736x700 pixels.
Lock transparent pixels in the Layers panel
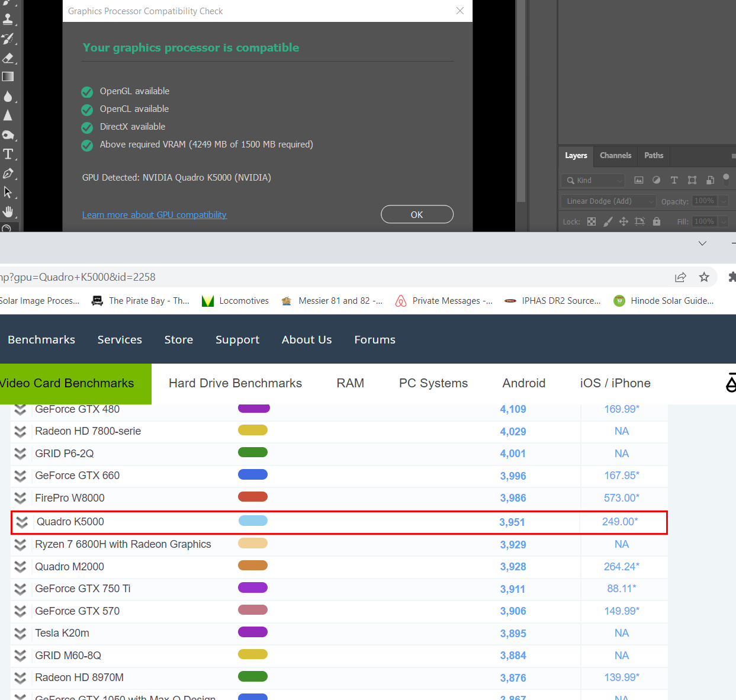coord(592,221)
